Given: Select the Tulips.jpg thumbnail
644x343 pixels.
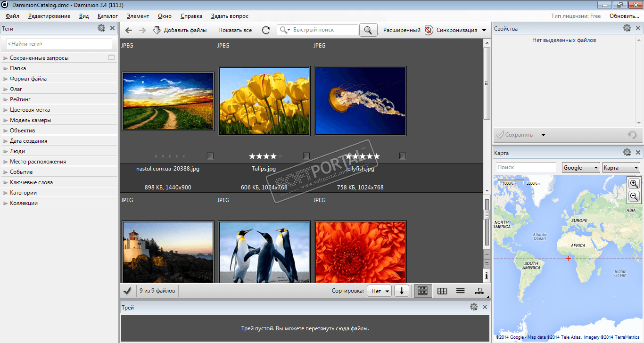Looking at the screenshot, I should [x=264, y=101].
